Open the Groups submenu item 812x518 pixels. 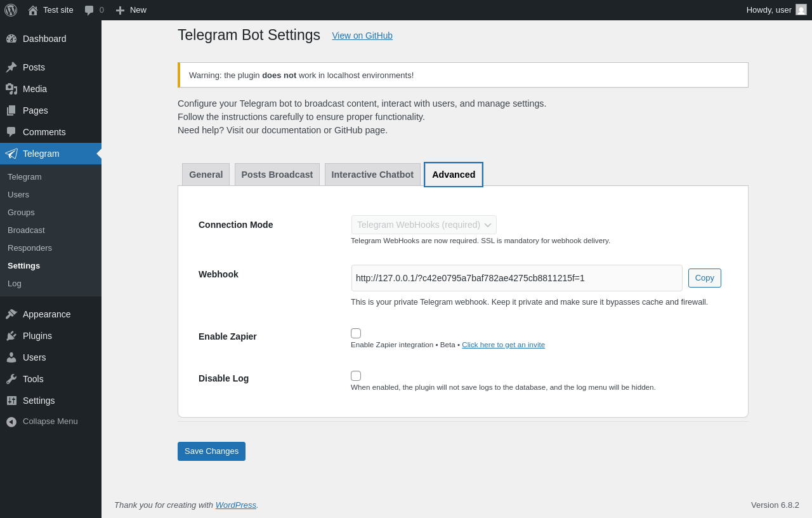(21, 212)
